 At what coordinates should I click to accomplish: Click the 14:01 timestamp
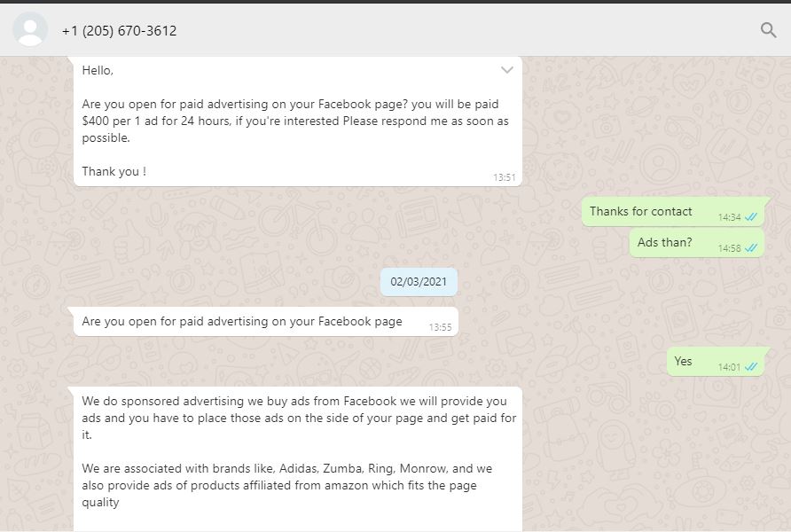pyautogui.click(x=730, y=367)
